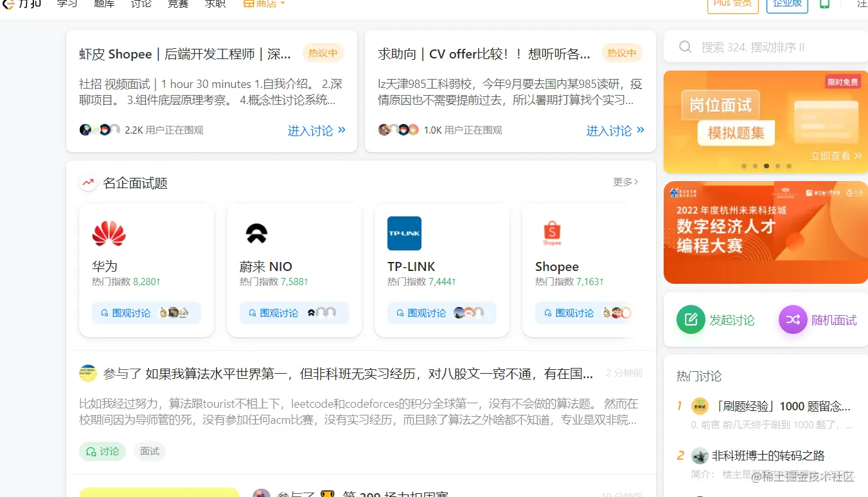Click the shop icon next to 商店

coord(249,3)
